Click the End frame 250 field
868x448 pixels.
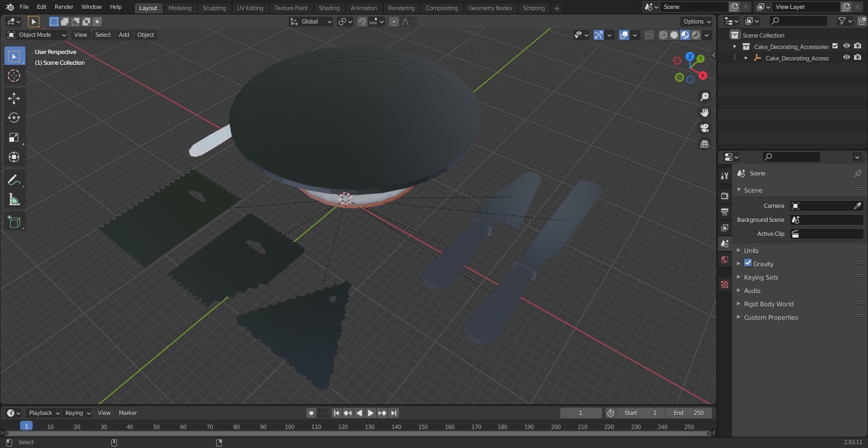pos(688,413)
